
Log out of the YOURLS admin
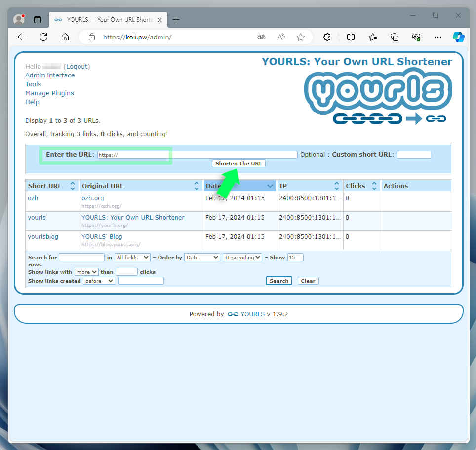click(x=77, y=67)
